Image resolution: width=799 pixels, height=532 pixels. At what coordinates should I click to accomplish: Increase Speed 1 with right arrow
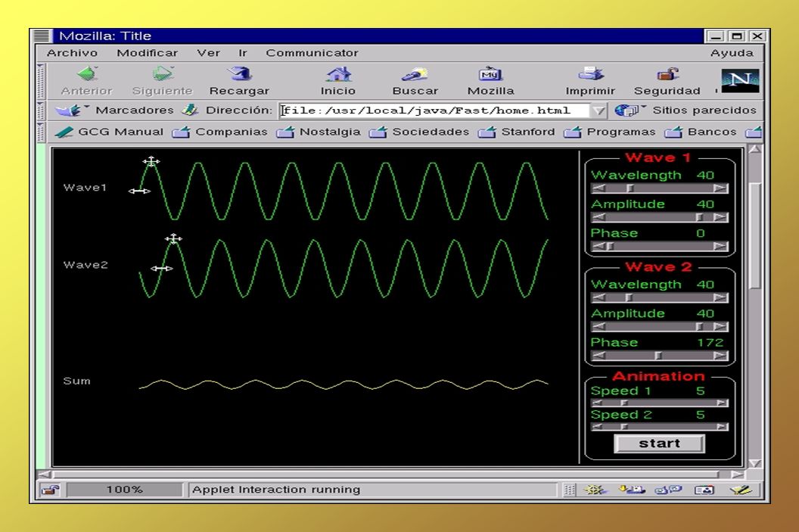[721, 403]
